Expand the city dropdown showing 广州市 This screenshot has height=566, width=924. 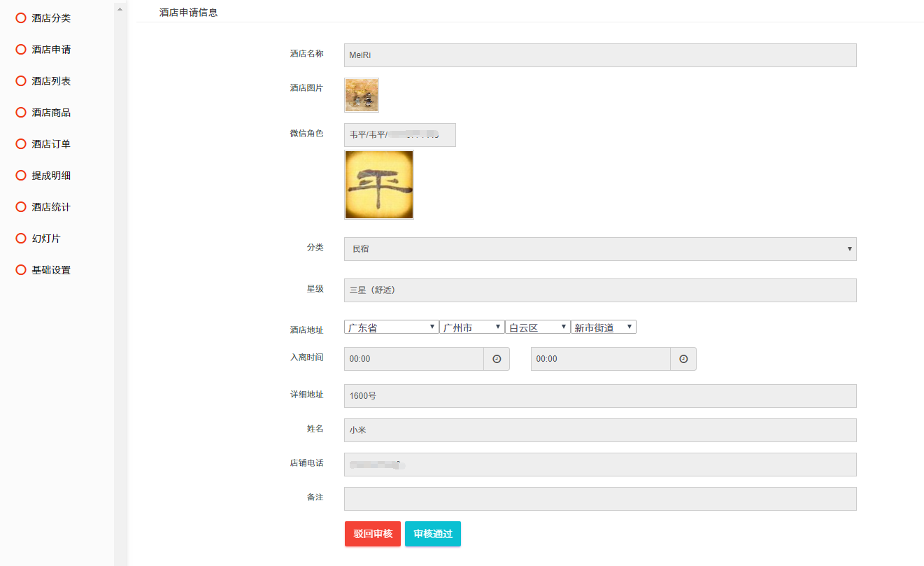(x=471, y=327)
